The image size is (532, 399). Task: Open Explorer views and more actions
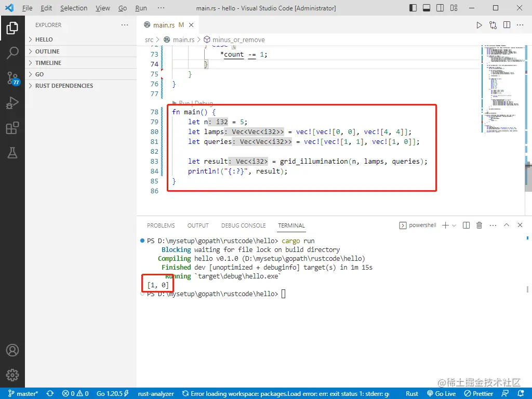point(125,25)
